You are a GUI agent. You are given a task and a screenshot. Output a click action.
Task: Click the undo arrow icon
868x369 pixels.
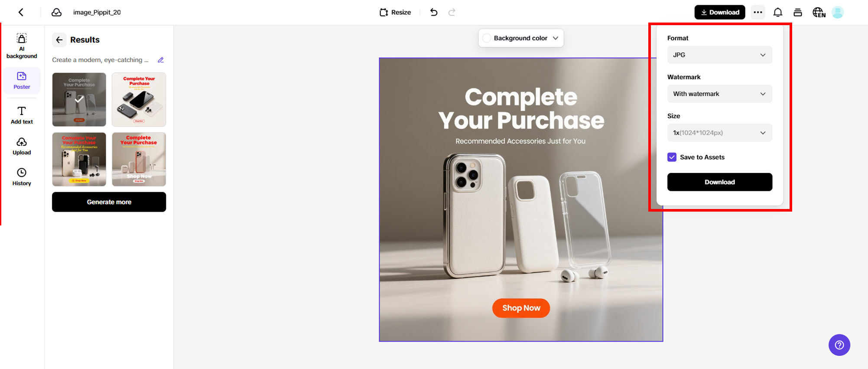pos(434,12)
